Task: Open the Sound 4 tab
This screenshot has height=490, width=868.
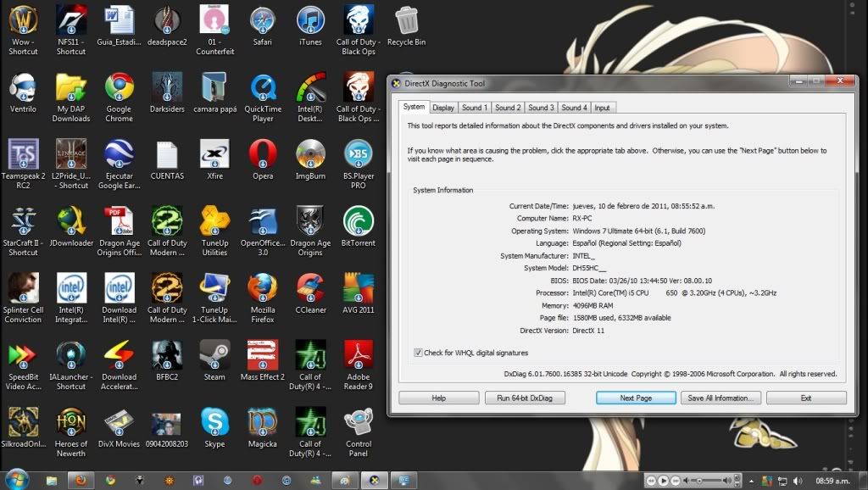Action: coord(574,108)
